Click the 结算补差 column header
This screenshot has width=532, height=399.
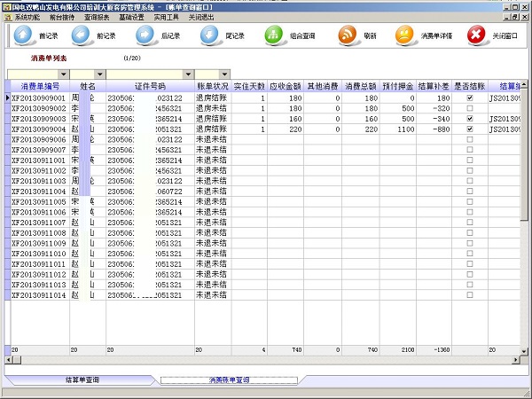point(434,86)
